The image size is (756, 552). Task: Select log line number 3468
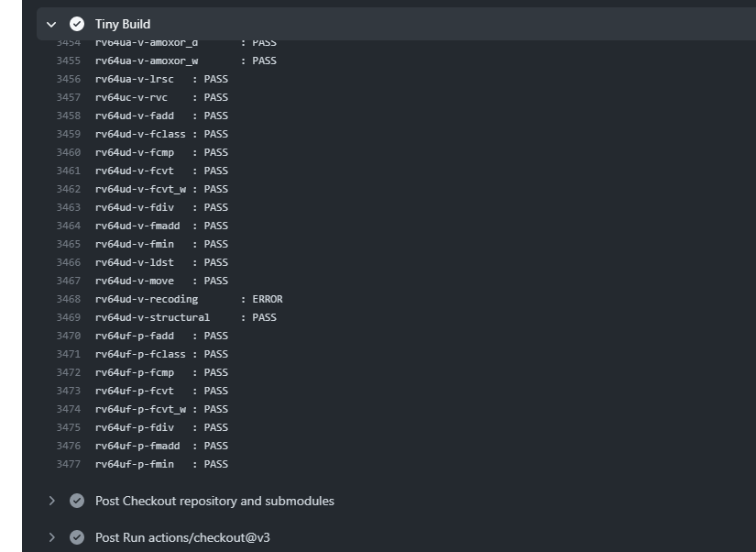click(69, 299)
